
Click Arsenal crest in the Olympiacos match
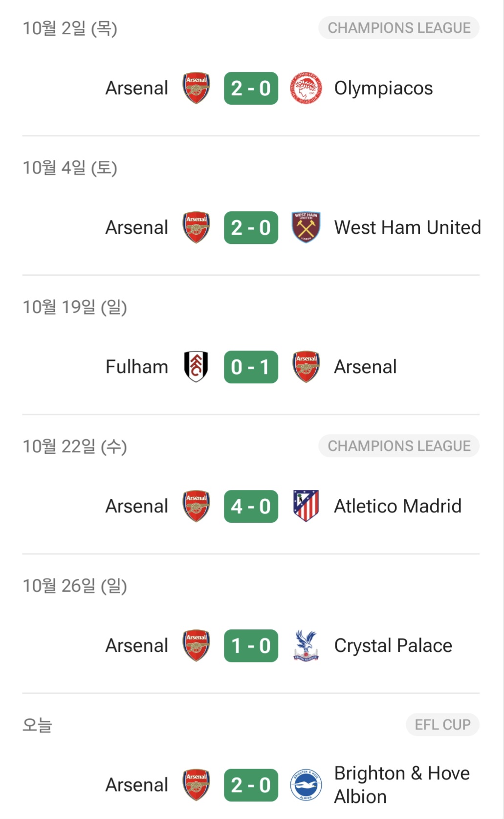[196, 89]
